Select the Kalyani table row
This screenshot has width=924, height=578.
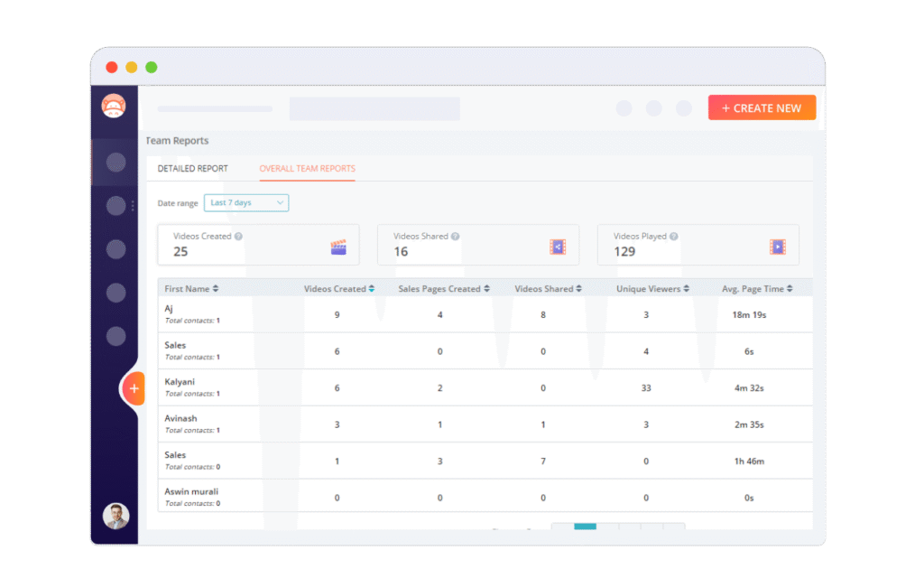[485, 387]
